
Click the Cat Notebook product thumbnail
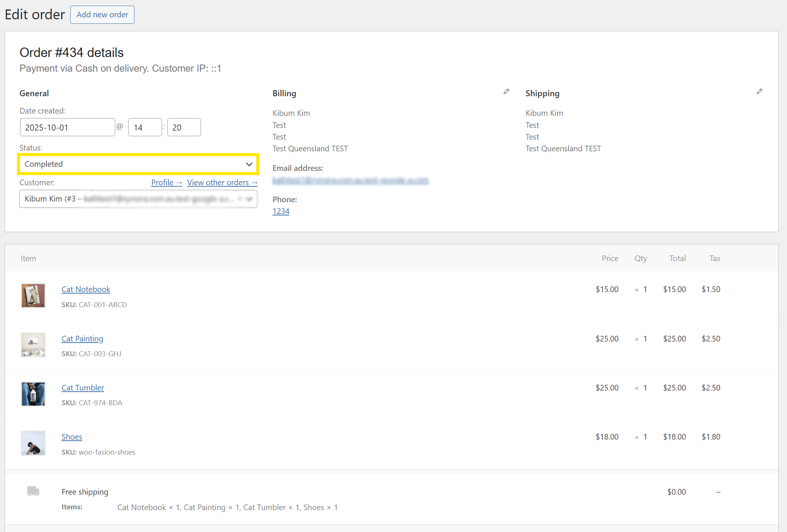[x=33, y=295]
